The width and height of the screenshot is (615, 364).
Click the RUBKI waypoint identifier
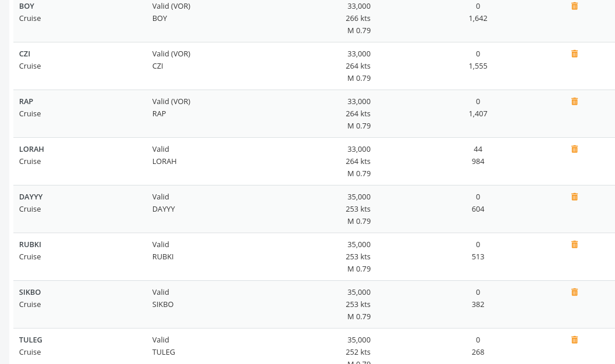(x=30, y=244)
